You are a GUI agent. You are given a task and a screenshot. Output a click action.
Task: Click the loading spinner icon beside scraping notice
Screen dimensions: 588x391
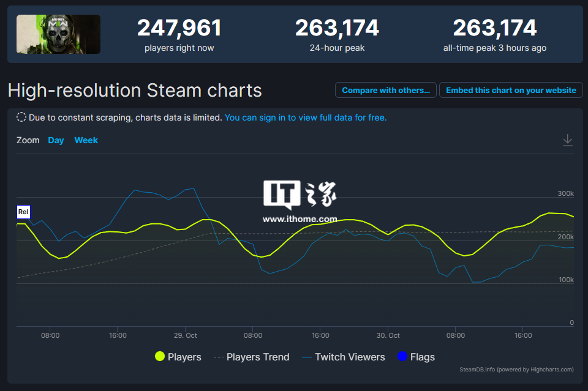tap(21, 117)
